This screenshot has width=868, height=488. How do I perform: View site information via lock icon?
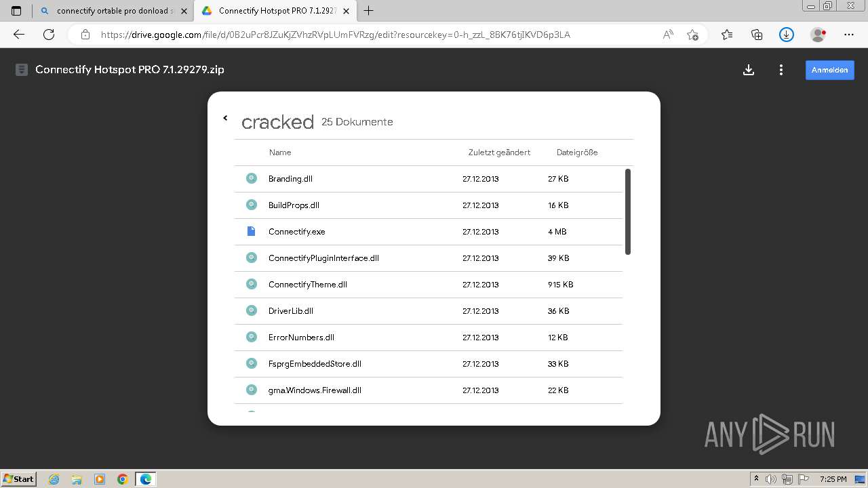85,35
